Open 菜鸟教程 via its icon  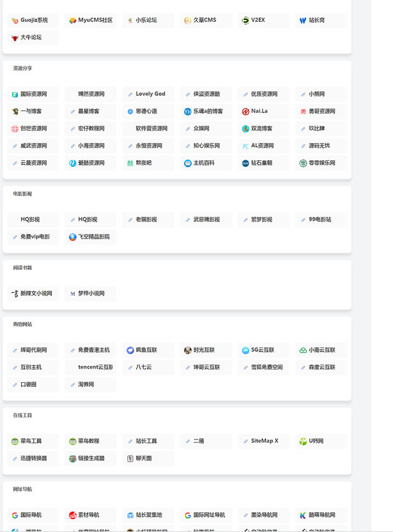click(x=73, y=441)
